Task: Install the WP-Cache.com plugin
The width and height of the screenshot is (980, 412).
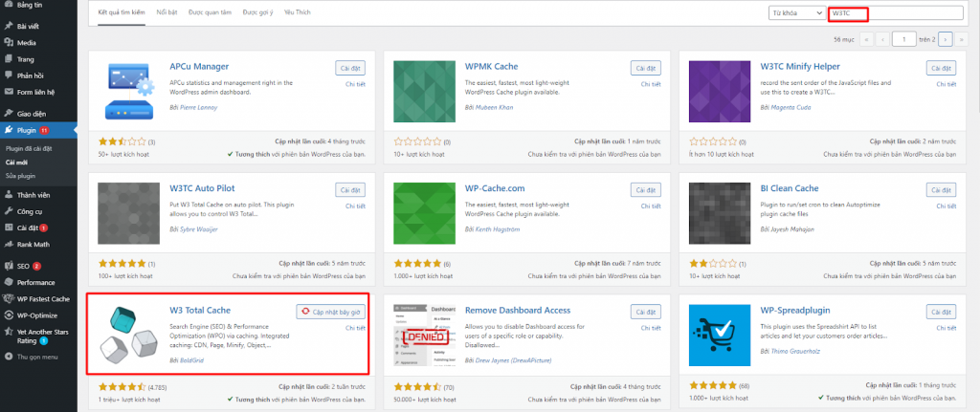Action: click(x=646, y=190)
